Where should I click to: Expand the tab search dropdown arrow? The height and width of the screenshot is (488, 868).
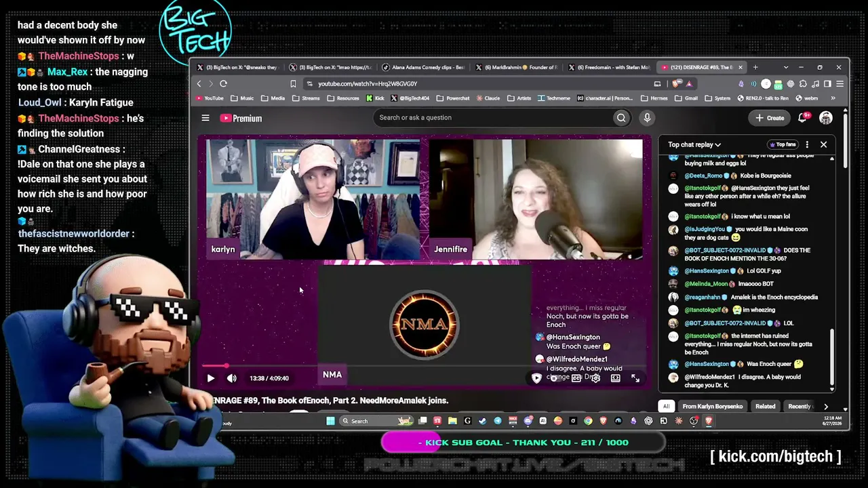[786, 67]
